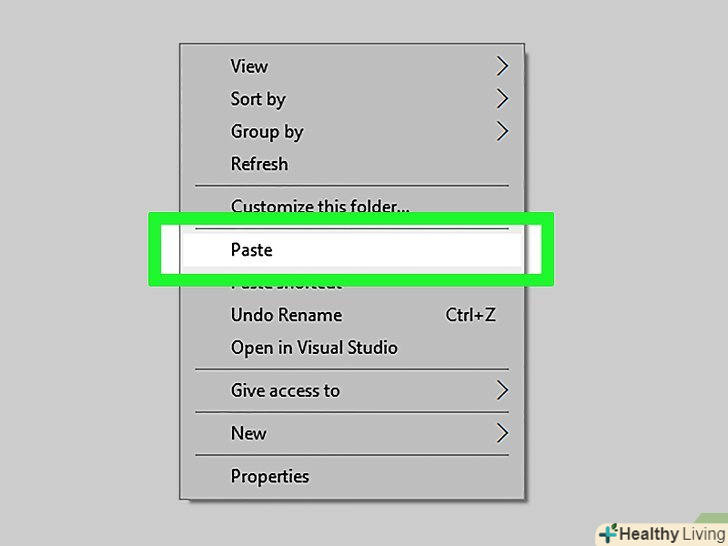This screenshot has height=546, width=728.
Task: Expand the Sort by submenu arrow
Action: 502,99
